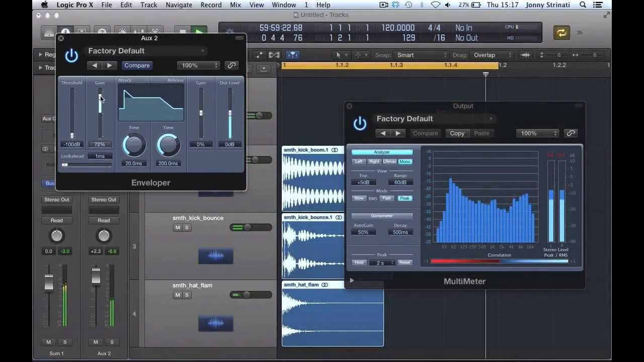Toggle Cycle mode button in control bar
The image size is (644, 362).
(x=561, y=33)
